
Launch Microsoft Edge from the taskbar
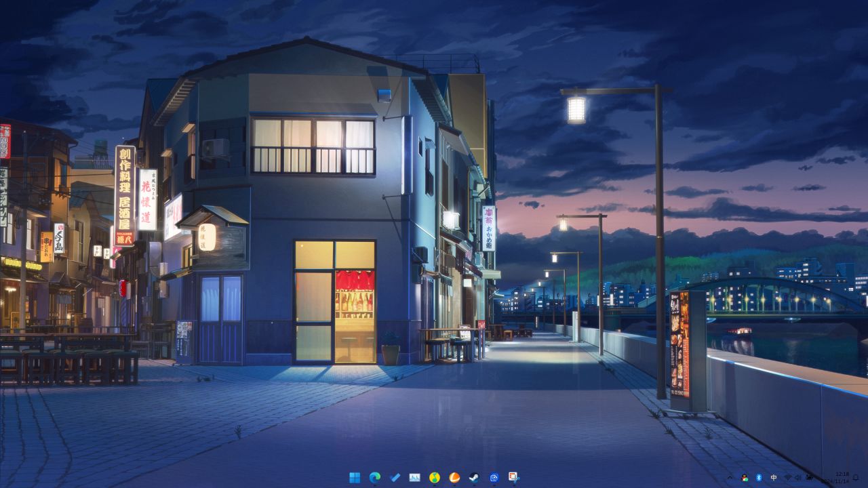tap(374, 477)
